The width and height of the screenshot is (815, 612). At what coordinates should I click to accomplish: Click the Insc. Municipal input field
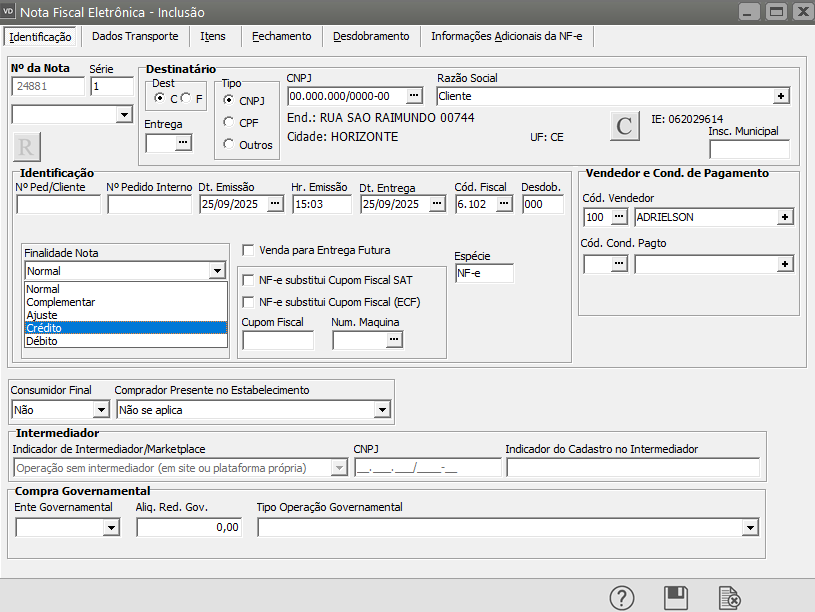click(750, 149)
